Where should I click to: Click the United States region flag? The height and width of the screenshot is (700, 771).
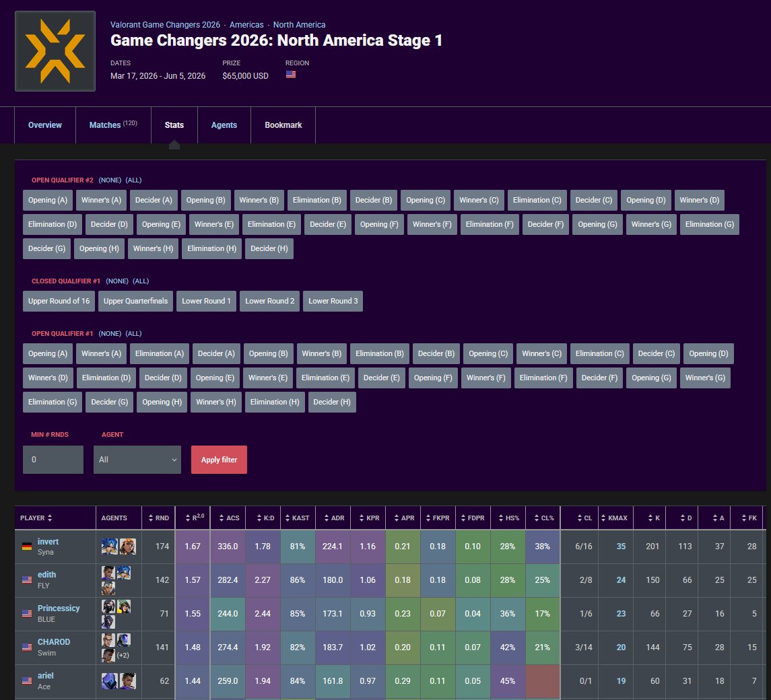pos(291,74)
